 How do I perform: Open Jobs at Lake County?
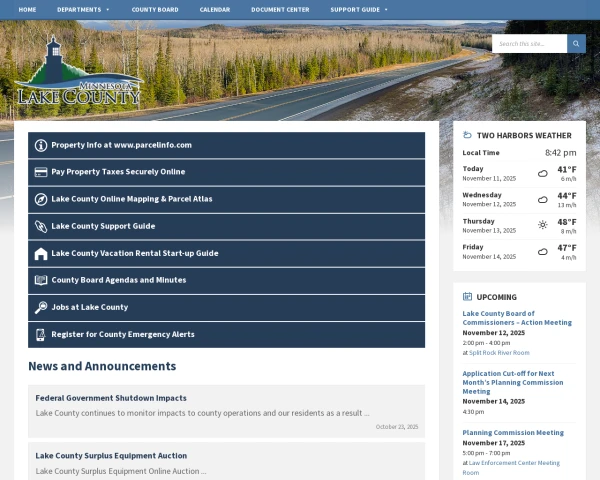[x=227, y=308]
